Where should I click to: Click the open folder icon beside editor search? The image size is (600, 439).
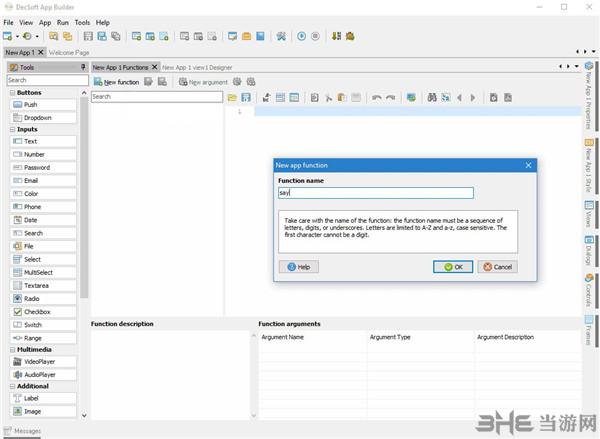232,97
